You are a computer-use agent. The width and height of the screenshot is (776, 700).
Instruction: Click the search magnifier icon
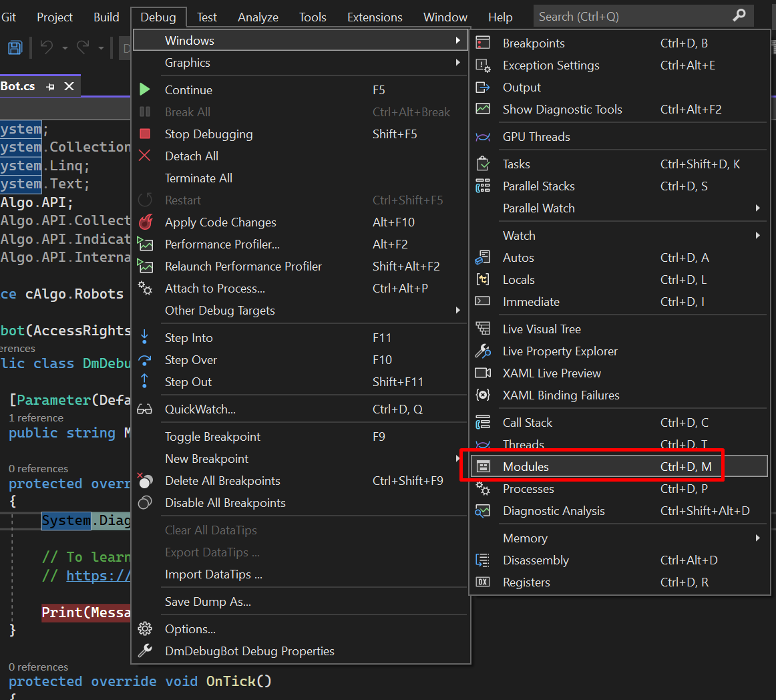pos(739,16)
